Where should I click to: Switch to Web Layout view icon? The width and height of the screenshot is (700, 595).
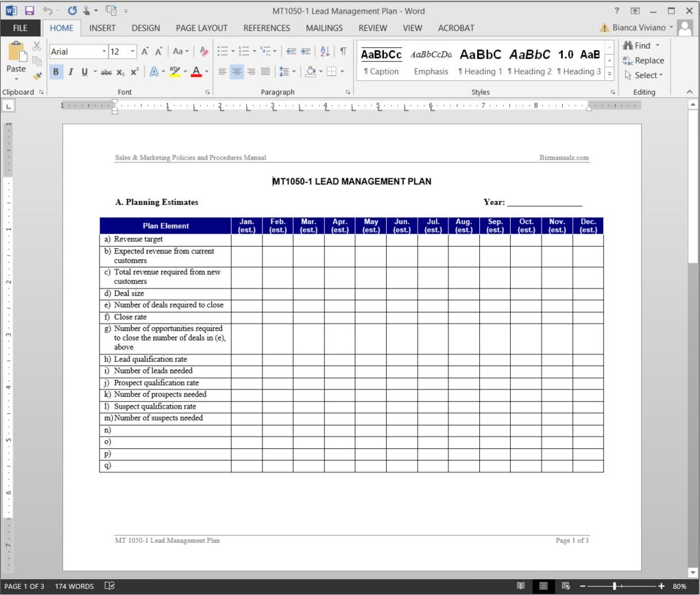pyautogui.click(x=566, y=585)
